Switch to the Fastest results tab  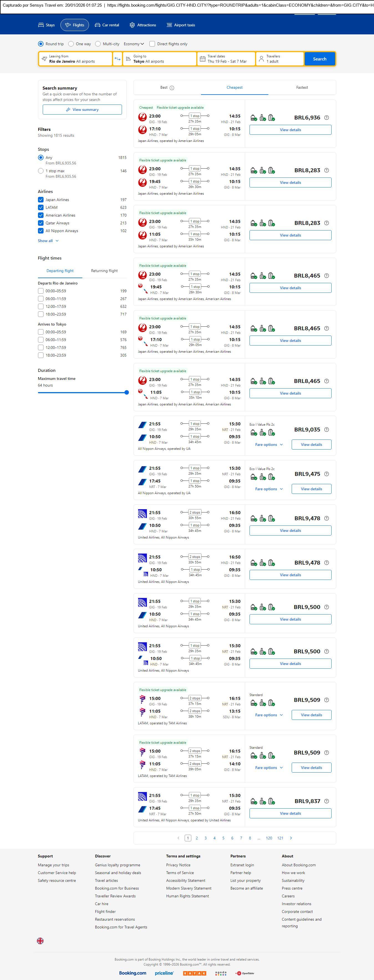(302, 88)
